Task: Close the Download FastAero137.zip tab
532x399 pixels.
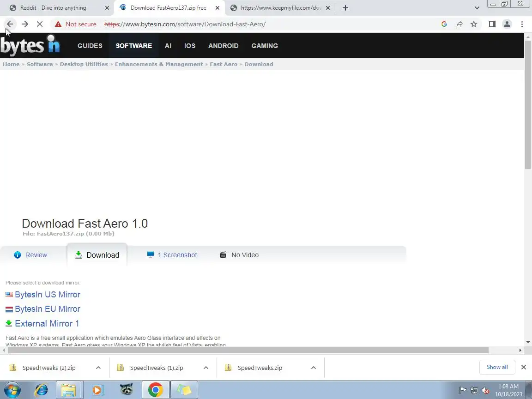Action: click(218, 8)
